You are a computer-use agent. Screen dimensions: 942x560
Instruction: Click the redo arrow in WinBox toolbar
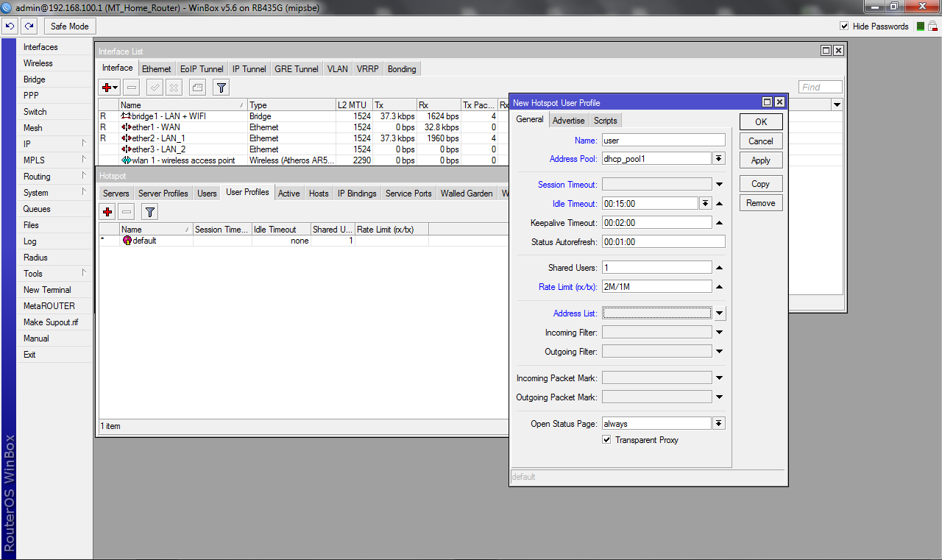click(x=29, y=26)
